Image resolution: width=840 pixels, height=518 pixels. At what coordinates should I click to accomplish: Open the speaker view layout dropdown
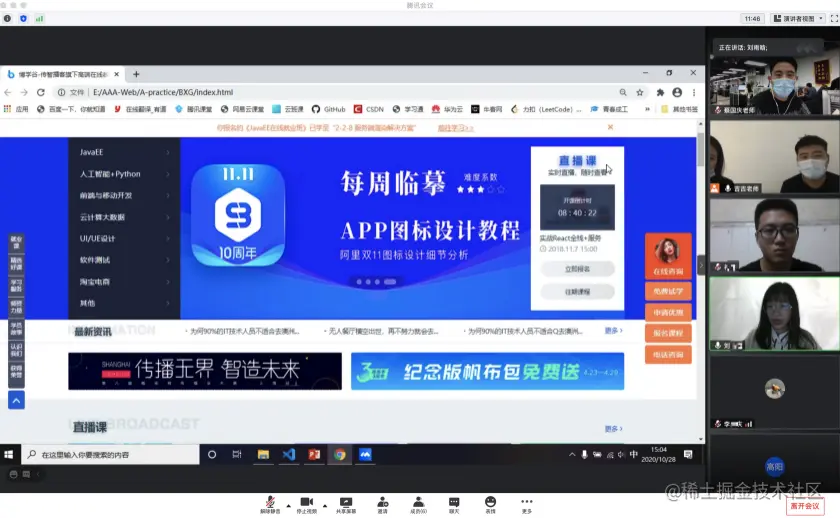(x=798, y=18)
